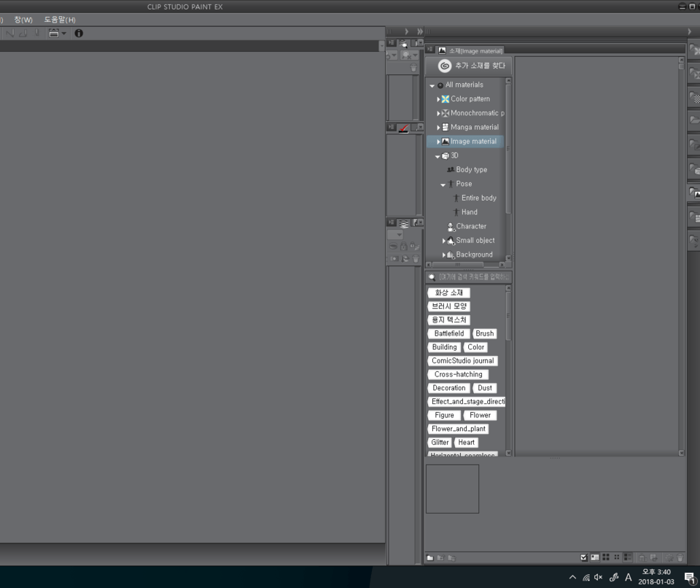Click the network tray icon
The height and width of the screenshot is (588, 700).
pyautogui.click(x=586, y=577)
